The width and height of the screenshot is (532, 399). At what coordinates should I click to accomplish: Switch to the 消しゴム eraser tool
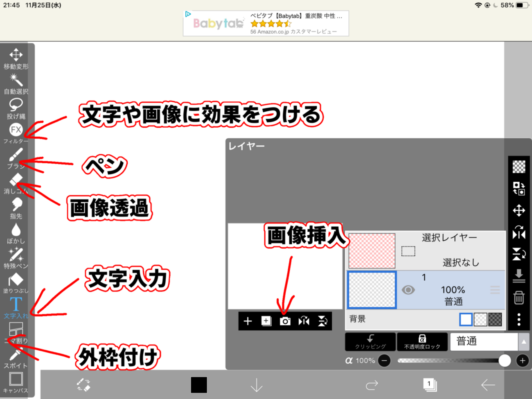(16, 184)
